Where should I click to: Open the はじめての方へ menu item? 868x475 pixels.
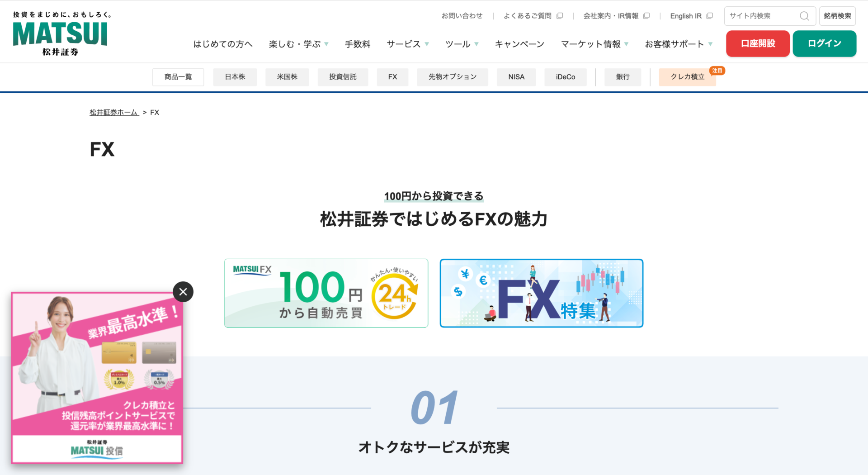tap(223, 44)
